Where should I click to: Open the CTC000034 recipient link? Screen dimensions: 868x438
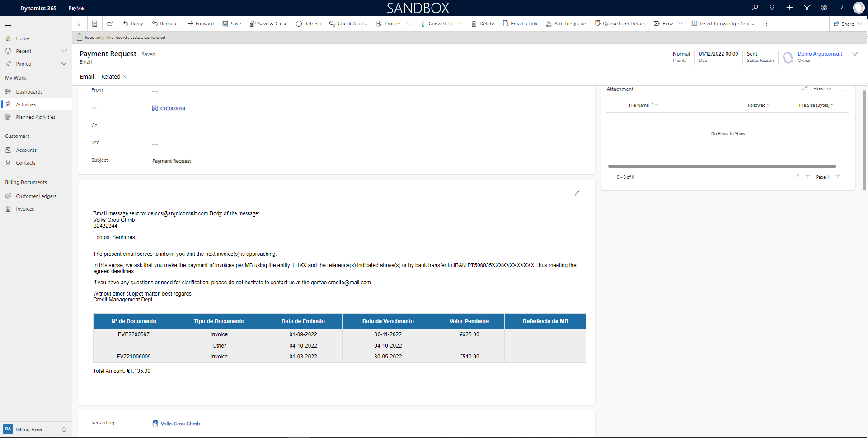point(173,108)
